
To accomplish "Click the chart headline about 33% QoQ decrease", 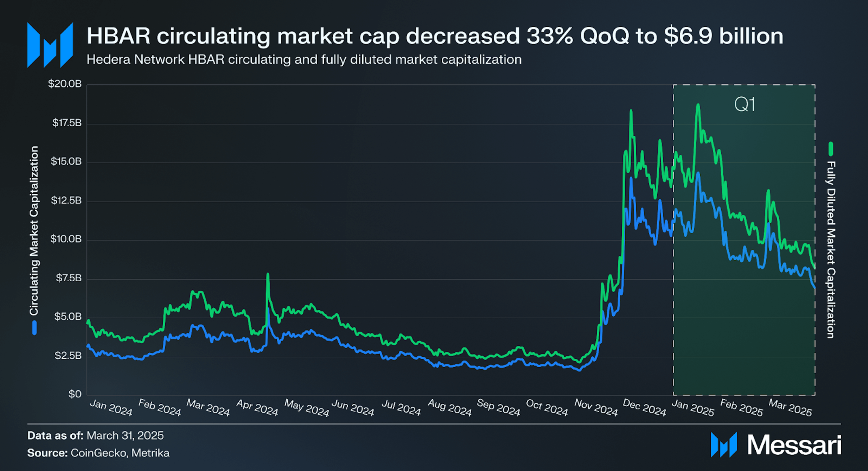I will tap(435, 36).
